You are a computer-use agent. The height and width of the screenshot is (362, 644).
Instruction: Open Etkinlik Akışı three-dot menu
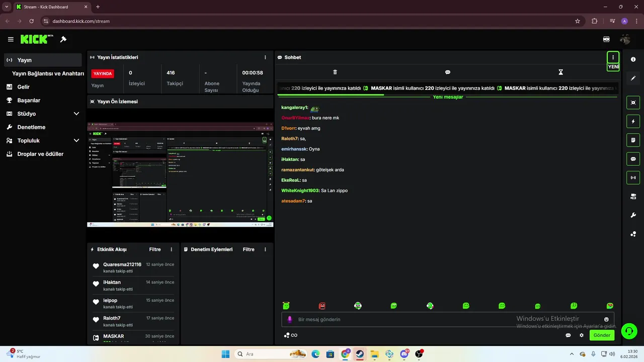pos(171,249)
